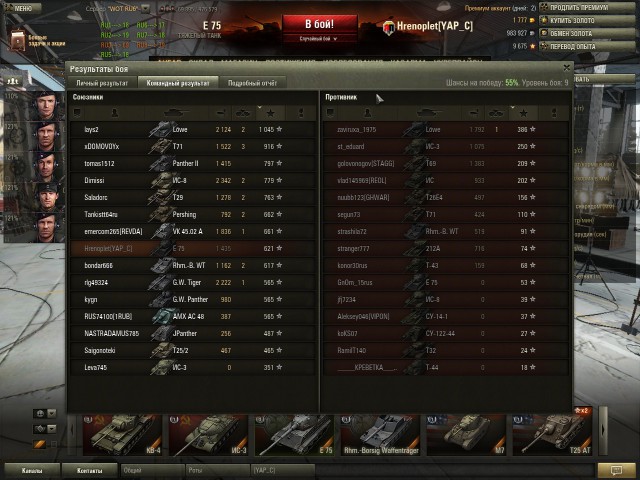Click the red «В бой!» battle button
Viewport: 640px width, 480px height.
click(x=320, y=24)
